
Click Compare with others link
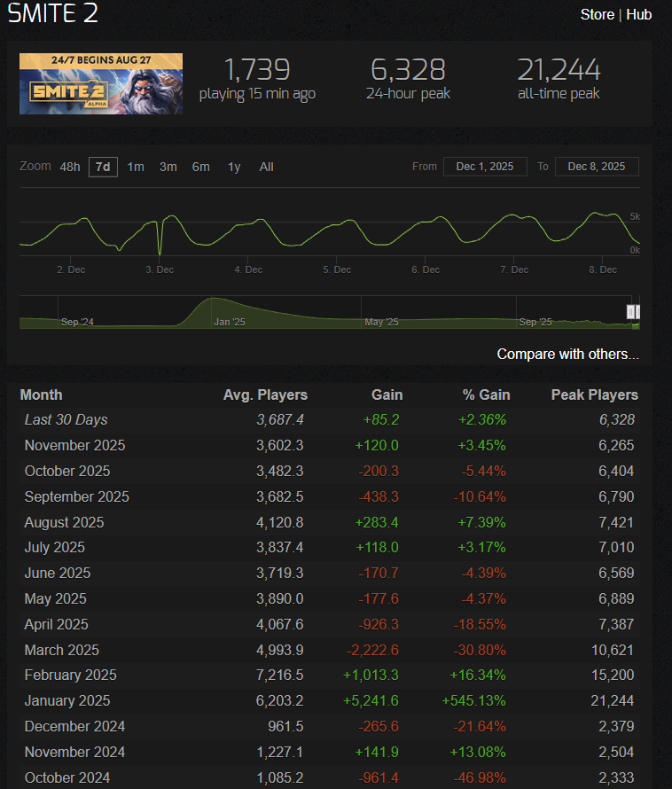pos(567,355)
